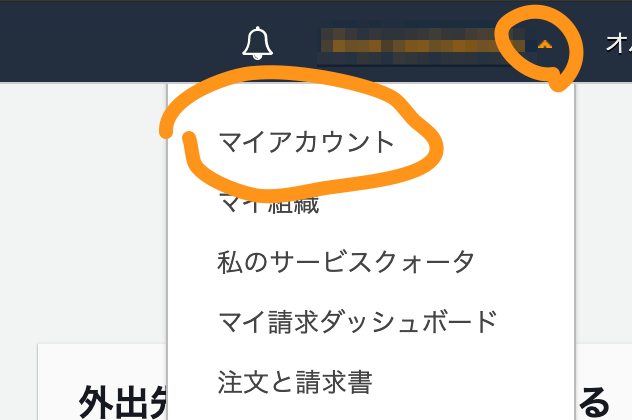Image resolution: width=632 pixels, height=420 pixels.
Task: Open 私のサービスクォータ from the dropdown
Action: pyautogui.click(x=346, y=262)
